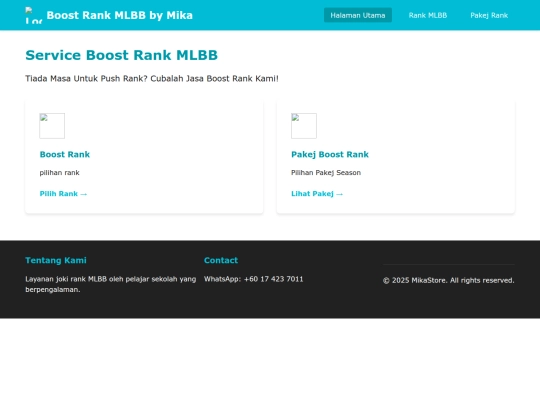Click the Boost Rank card image icon

52,126
